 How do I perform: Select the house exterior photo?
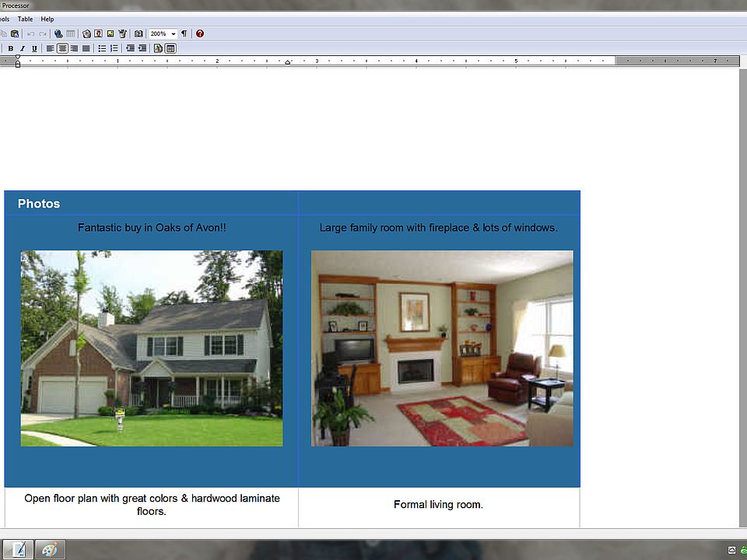pos(152,348)
